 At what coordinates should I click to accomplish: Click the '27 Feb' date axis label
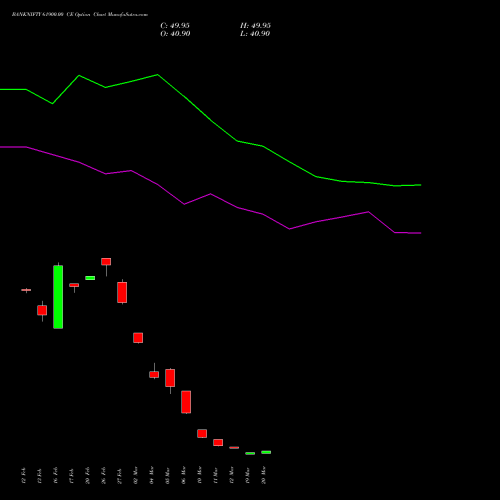[x=119, y=475]
